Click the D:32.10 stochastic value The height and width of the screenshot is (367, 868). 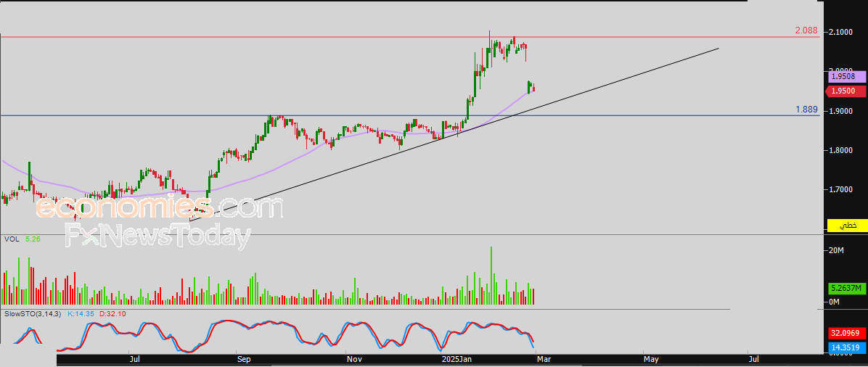113,314
